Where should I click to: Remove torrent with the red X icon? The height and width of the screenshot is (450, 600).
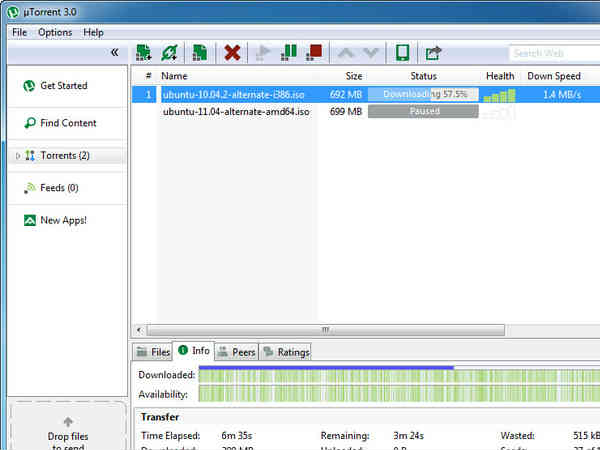coord(232,52)
